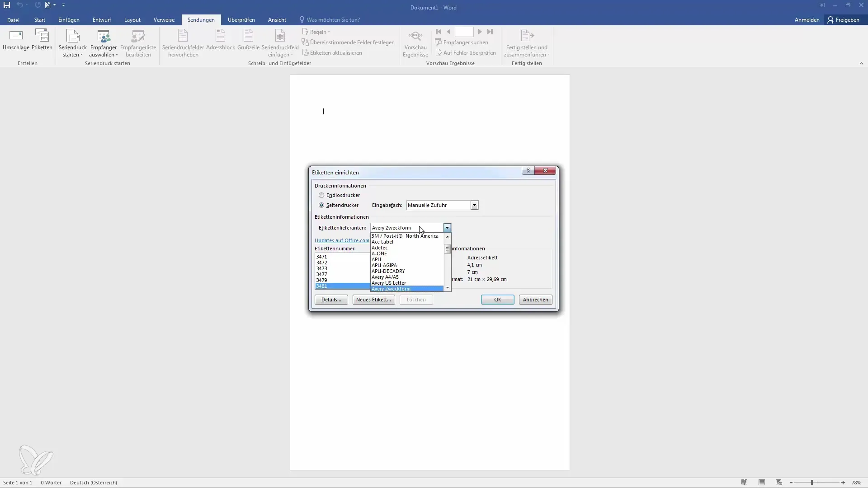This screenshot has width=868, height=488.
Task: Choose Avery A4/A5 vendor
Action: tap(407, 277)
